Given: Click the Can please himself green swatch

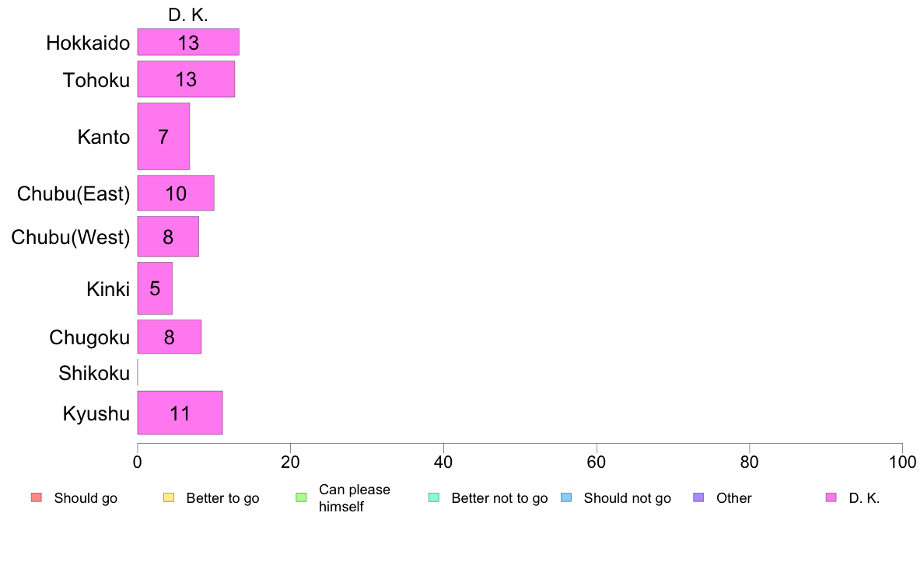Looking at the screenshot, I should (x=301, y=497).
